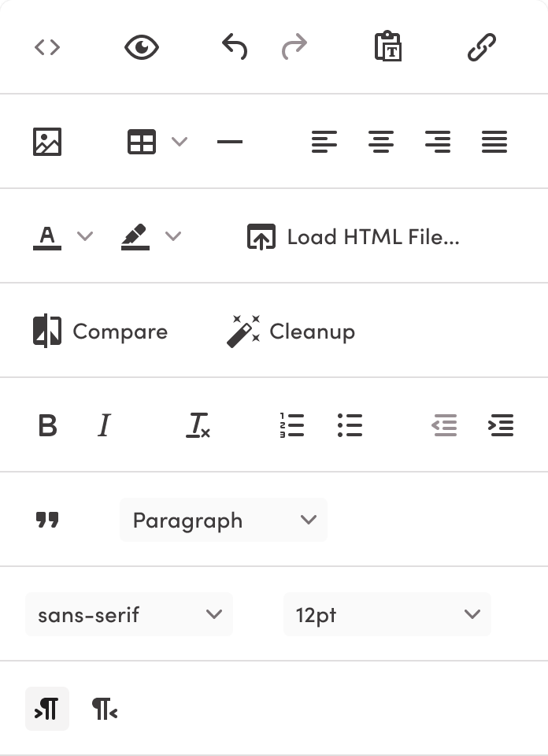Open the sans-serif font family dropdown
Viewport: 548px width, 756px height.
(x=128, y=614)
